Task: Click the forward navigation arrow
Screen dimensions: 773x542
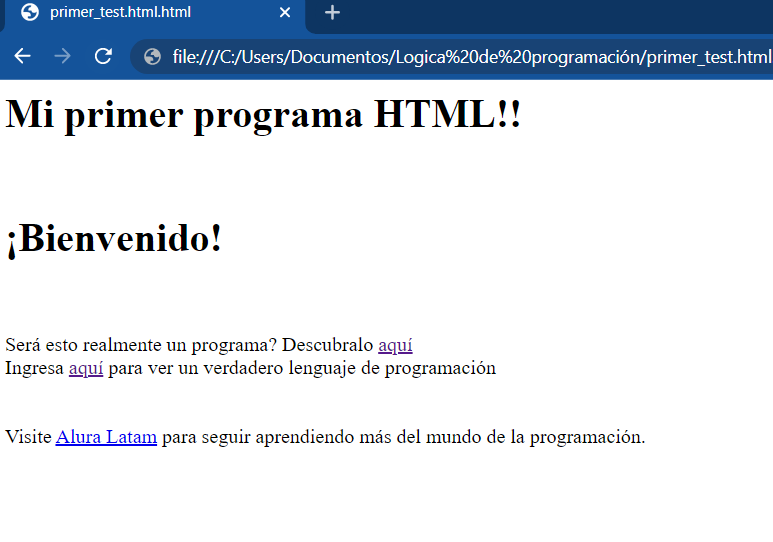Action: click(63, 56)
